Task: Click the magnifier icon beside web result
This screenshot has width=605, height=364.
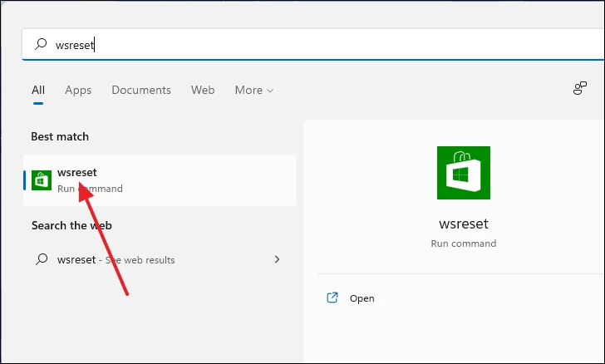Action: tap(42, 259)
